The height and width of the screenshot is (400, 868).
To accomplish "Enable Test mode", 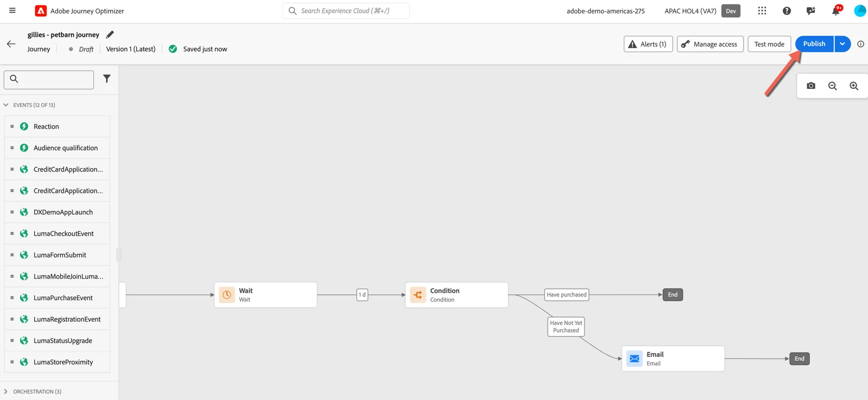I will pyautogui.click(x=769, y=44).
